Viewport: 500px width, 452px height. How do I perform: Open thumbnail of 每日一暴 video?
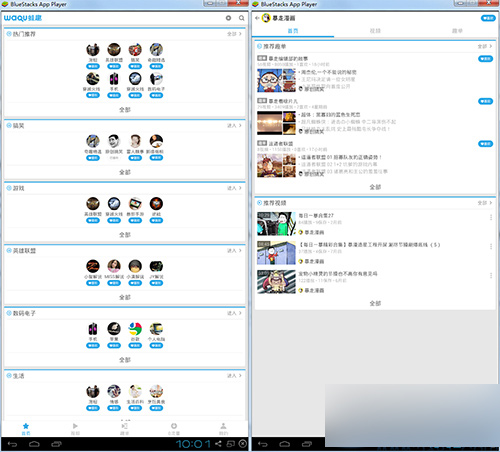tap(276, 224)
